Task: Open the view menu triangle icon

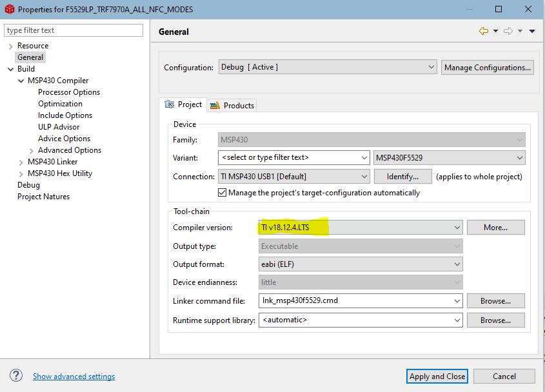Action: click(x=532, y=31)
